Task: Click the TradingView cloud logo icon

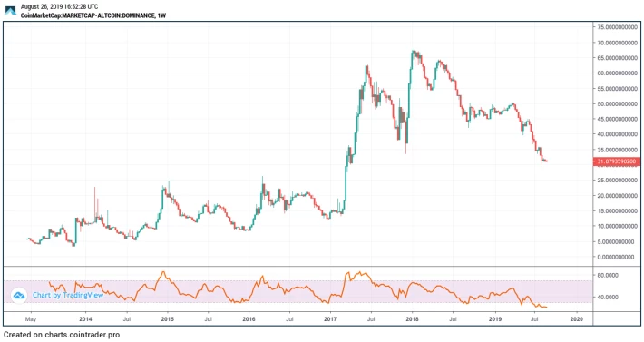Action: 19,295
